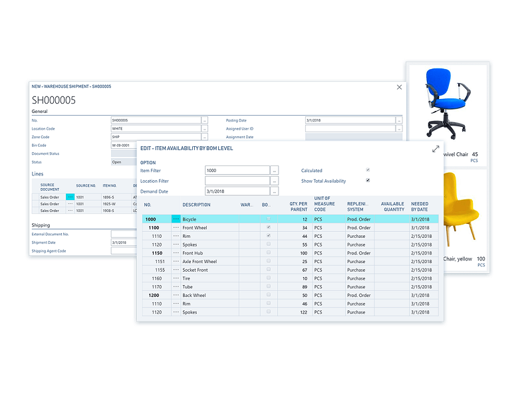Image resolution: width=532 pixels, height=398 pixels.
Task: Click the Status field showing Open
Action: [124, 162]
